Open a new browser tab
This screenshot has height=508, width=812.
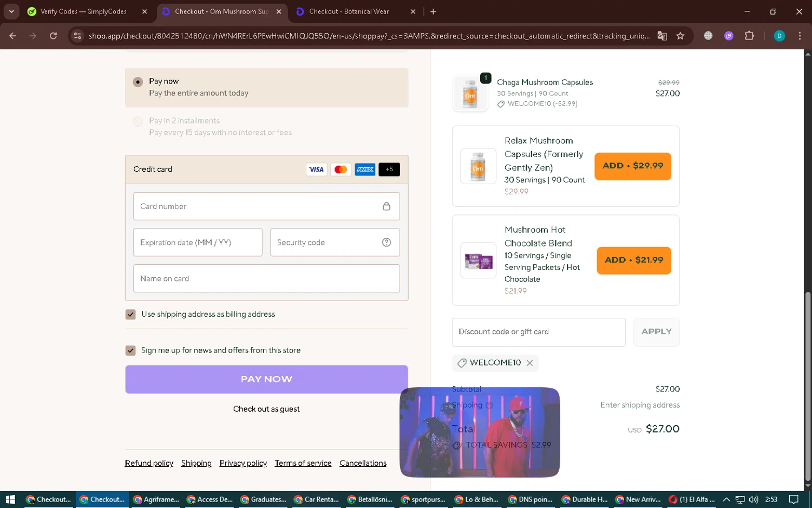(433, 11)
